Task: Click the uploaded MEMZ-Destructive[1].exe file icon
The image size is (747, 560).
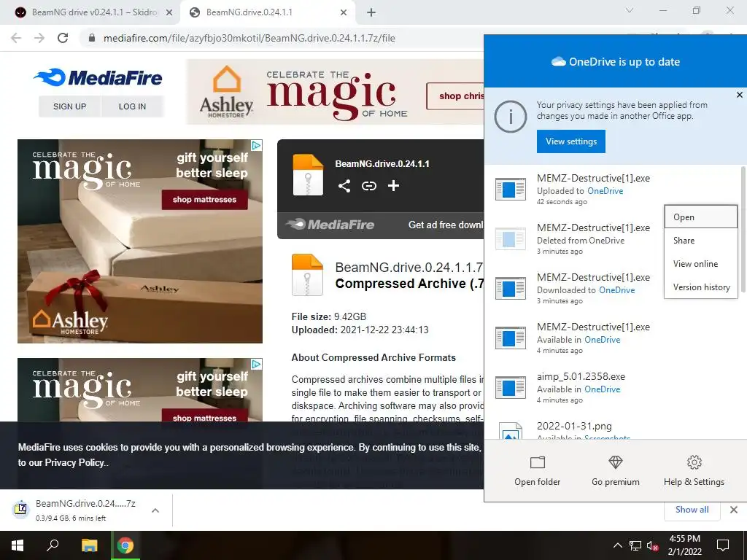Action: 510,189
